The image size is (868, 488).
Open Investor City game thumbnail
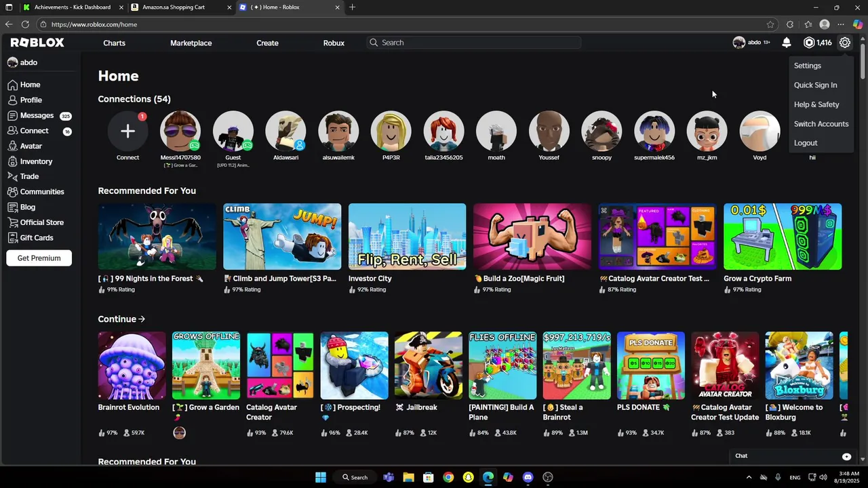click(x=407, y=237)
